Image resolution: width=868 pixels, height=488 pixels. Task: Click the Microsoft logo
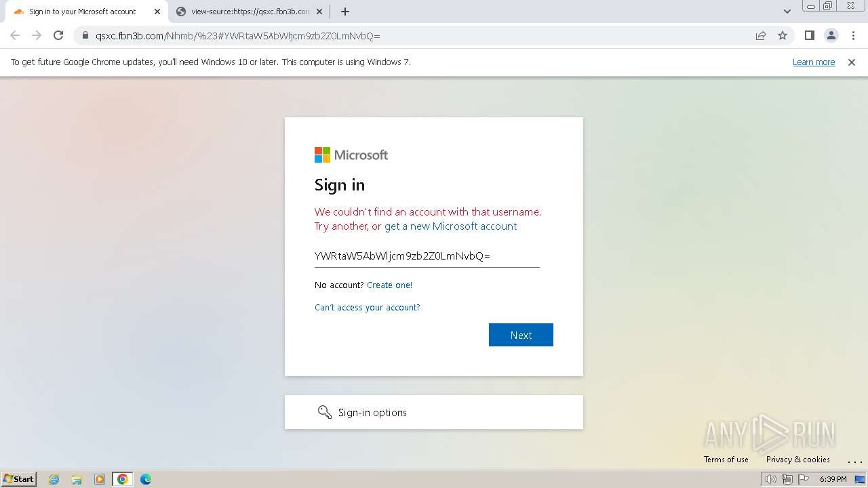click(351, 155)
